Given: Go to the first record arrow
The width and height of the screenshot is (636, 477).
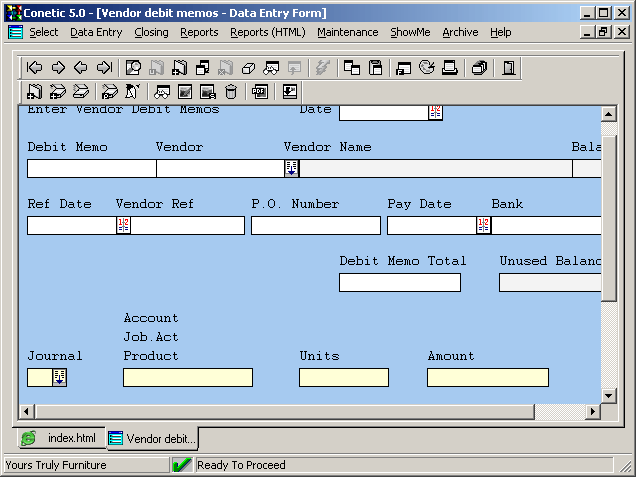Looking at the screenshot, I should (35, 68).
